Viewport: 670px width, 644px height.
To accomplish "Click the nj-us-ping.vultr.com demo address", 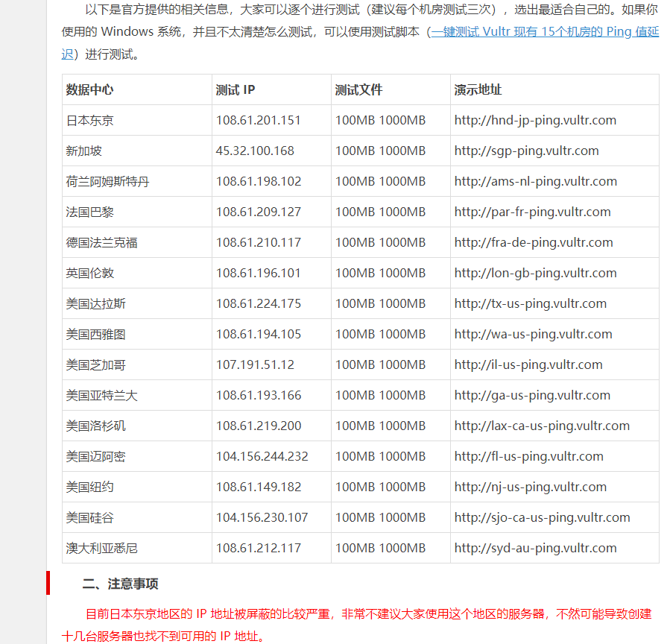I will pos(531,487).
